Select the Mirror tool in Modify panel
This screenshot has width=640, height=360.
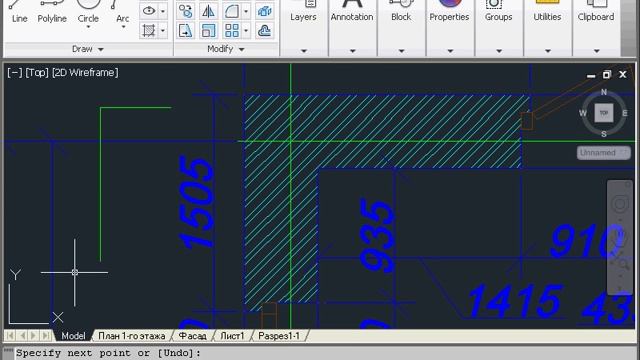(x=208, y=11)
